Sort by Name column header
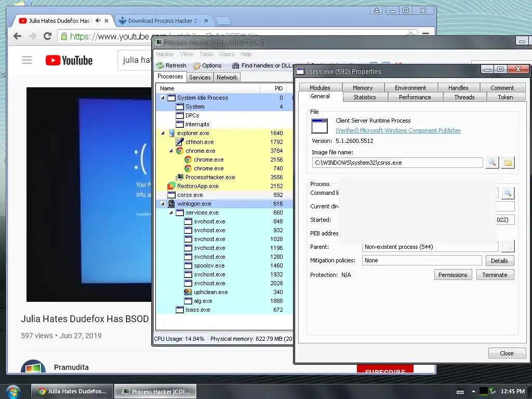Screen dimensions: 532x399 coord(208,88)
